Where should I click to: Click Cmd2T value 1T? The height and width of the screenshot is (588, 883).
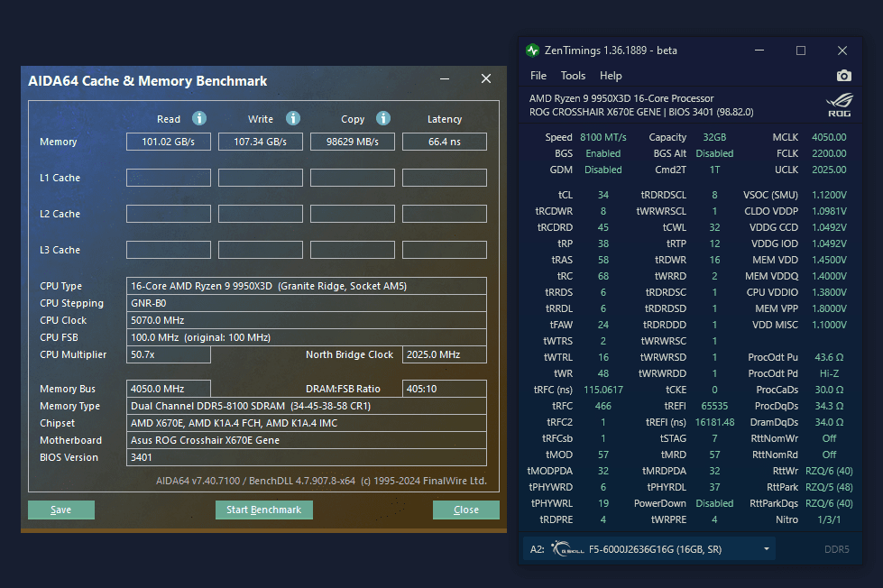coord(714,170)
